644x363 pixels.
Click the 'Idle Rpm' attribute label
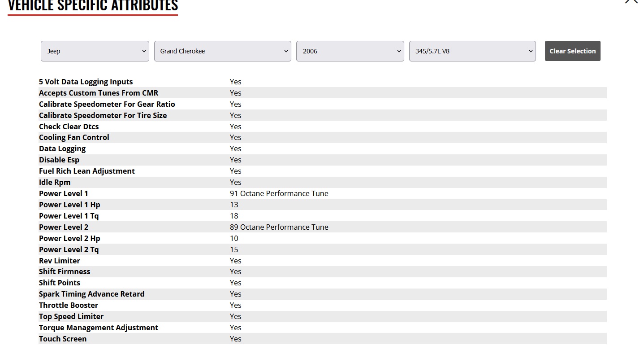pos(55,182)
